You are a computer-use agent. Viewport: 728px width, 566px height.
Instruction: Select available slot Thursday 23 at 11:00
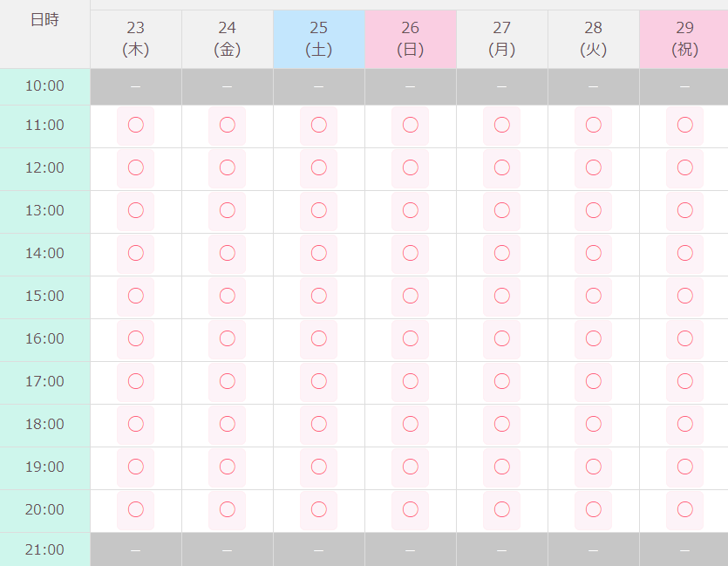click(x=135, y=125)
